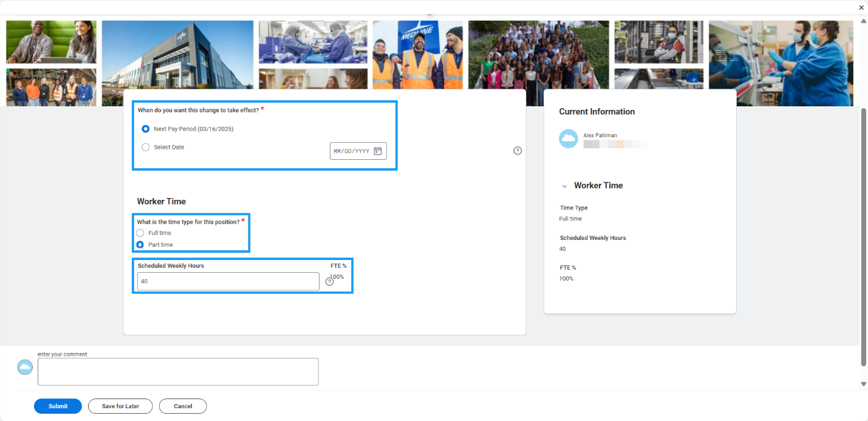Set time type to Full time
The image size is (868, 421).
point(140,233)
